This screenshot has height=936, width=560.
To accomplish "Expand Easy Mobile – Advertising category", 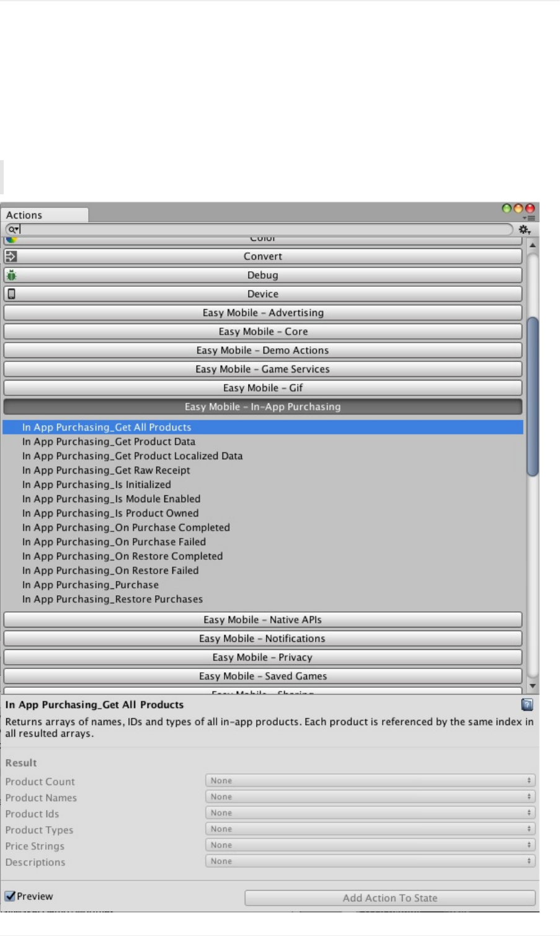I will click(x=263, y=313).
